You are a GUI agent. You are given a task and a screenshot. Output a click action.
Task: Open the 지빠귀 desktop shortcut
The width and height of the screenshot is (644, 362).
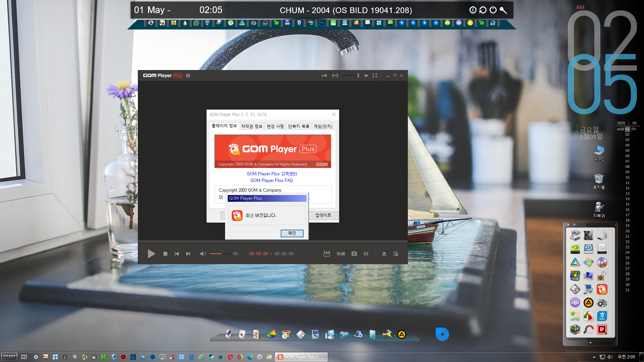pos(599,210)
